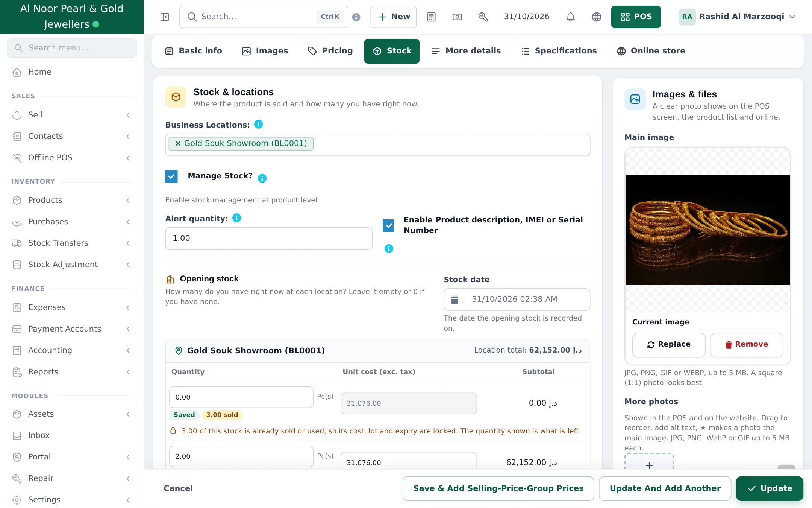Viewport: 812px width, 508px height.
Task: Go to Home in the sidebar
Action: click(x=71, y=72)
